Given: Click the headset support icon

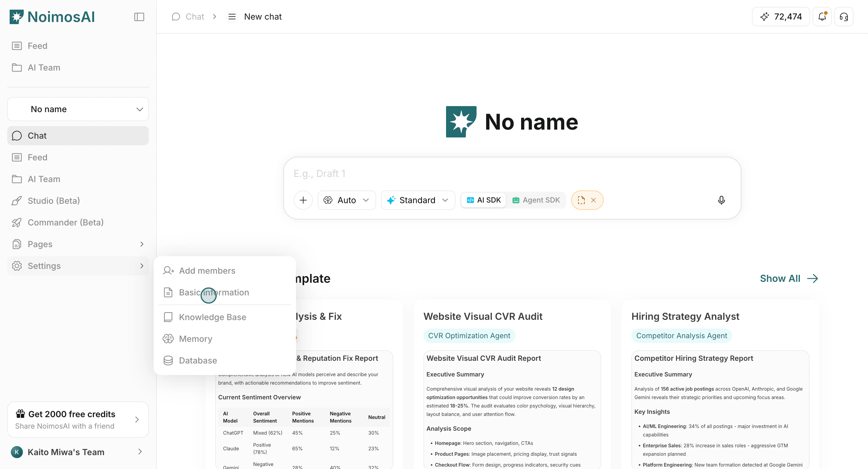Looking at the screenshot, I should [843, 17].
